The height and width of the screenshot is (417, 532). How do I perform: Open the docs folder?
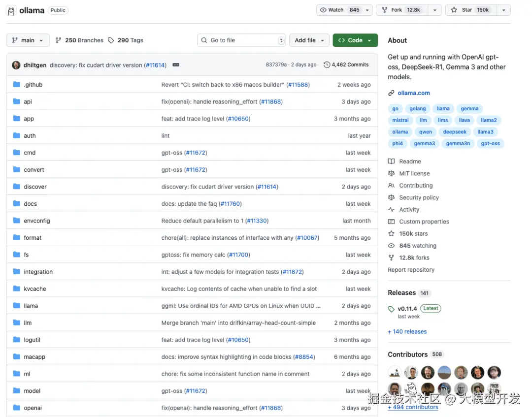[x=30, y=204]
